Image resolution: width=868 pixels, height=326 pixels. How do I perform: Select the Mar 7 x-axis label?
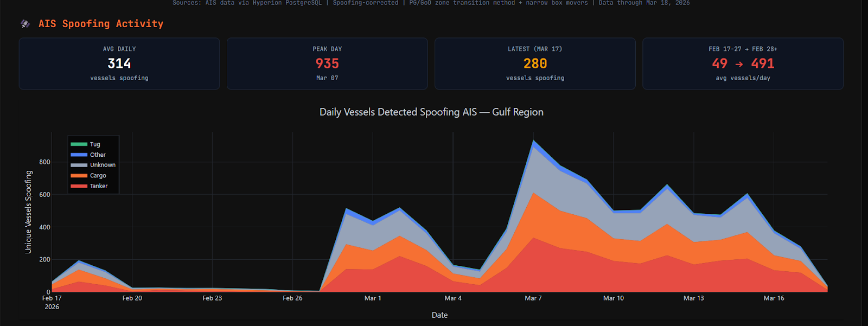[533, 298]
